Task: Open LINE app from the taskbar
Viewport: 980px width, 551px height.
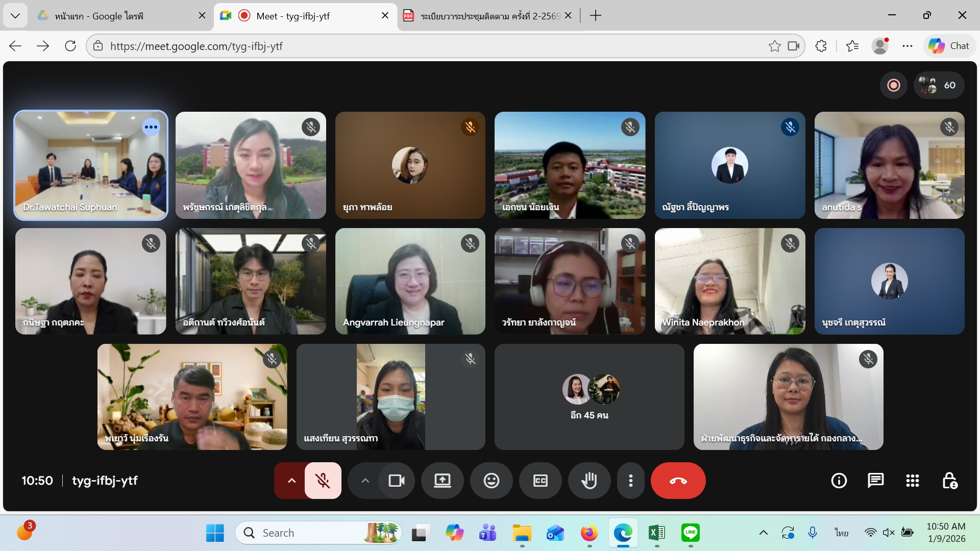Action: click(690, 533)
